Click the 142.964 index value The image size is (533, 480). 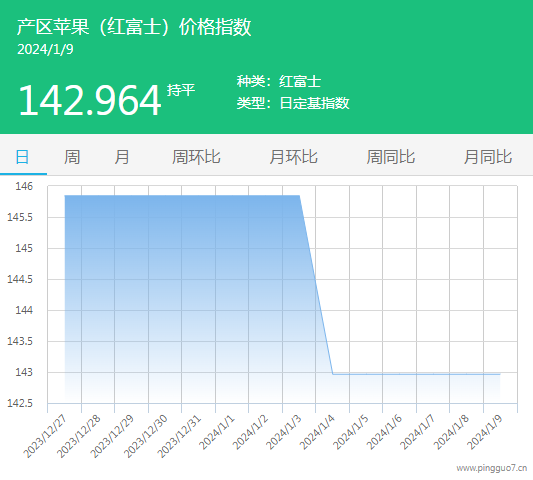coord(89,100)
